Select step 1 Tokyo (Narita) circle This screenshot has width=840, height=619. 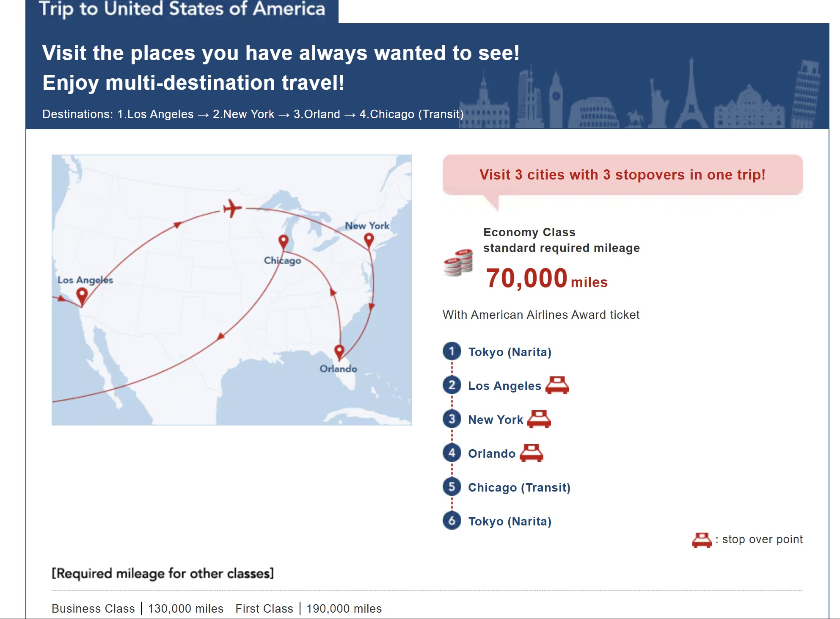452,351
